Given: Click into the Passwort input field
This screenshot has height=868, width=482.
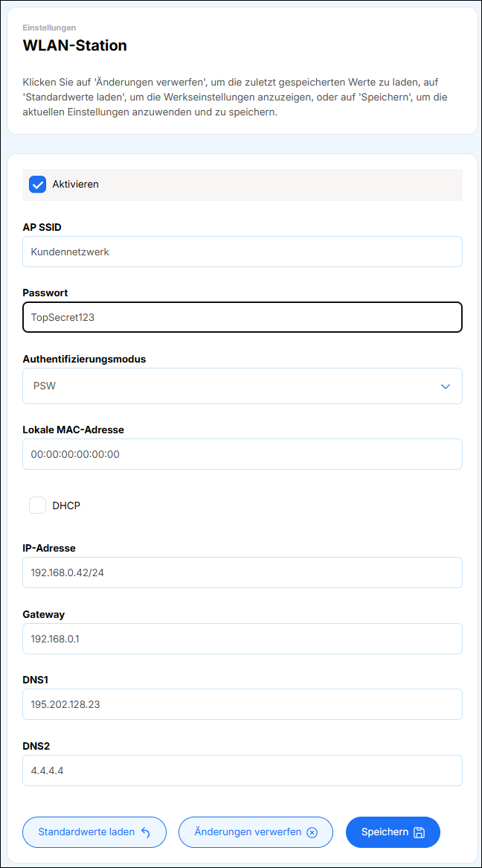Looking at the screenshot, I should pyautogui.click(x=242, y=317).
